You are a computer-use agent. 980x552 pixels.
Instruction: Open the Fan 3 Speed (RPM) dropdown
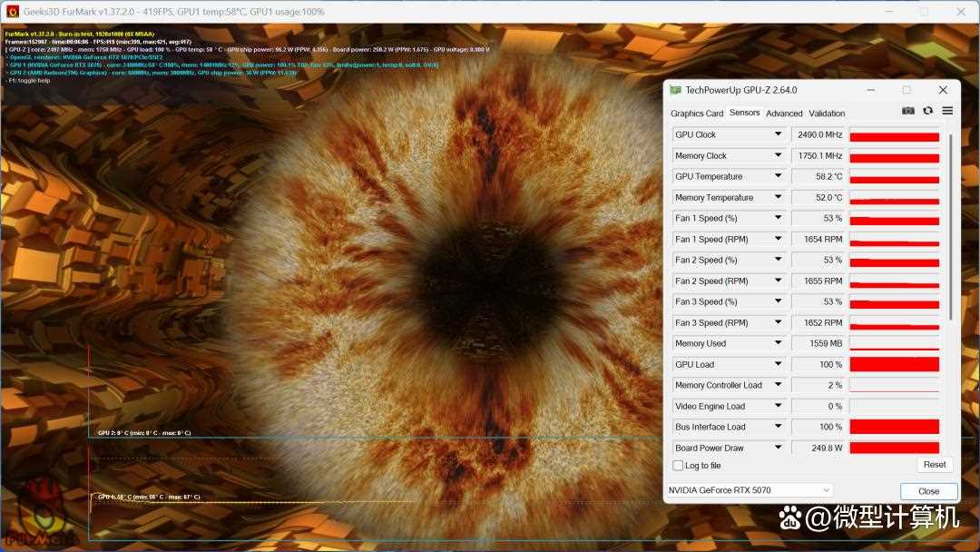tap(779, 322)
